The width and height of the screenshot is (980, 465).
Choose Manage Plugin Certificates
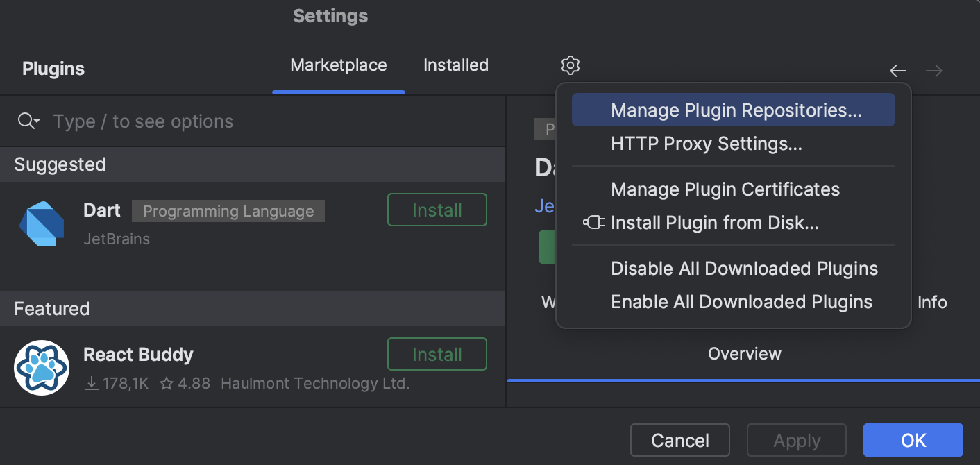[725, 189]
